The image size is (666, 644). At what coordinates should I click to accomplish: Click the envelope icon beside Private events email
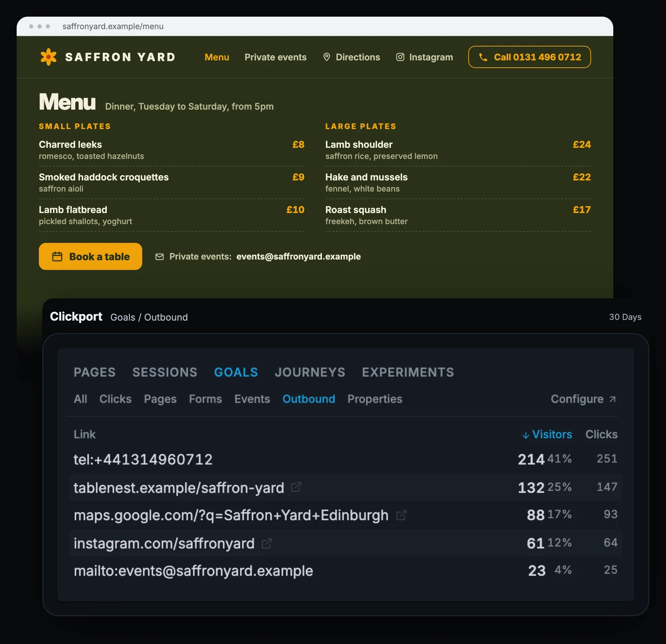(160, 257)
